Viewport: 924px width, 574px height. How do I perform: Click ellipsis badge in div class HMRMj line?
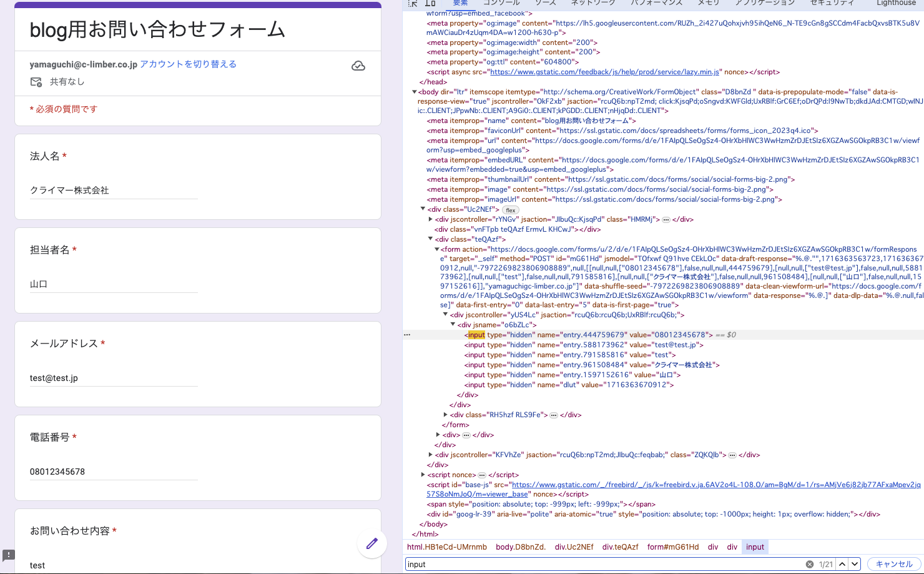(x=666, y=220)
